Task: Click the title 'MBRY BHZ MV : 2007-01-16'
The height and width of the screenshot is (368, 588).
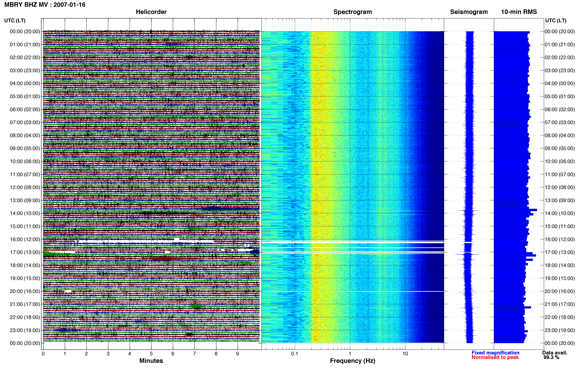Action: click(45, 5)
